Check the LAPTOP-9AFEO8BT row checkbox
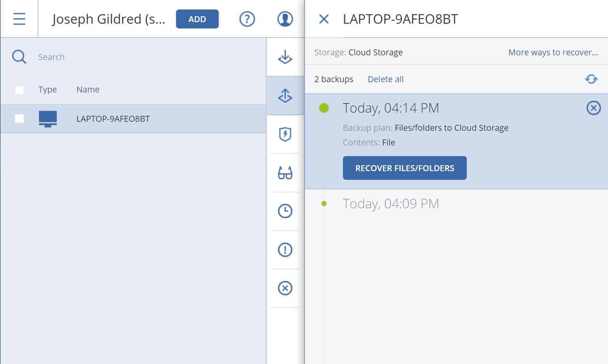 [x=19, y=119]
